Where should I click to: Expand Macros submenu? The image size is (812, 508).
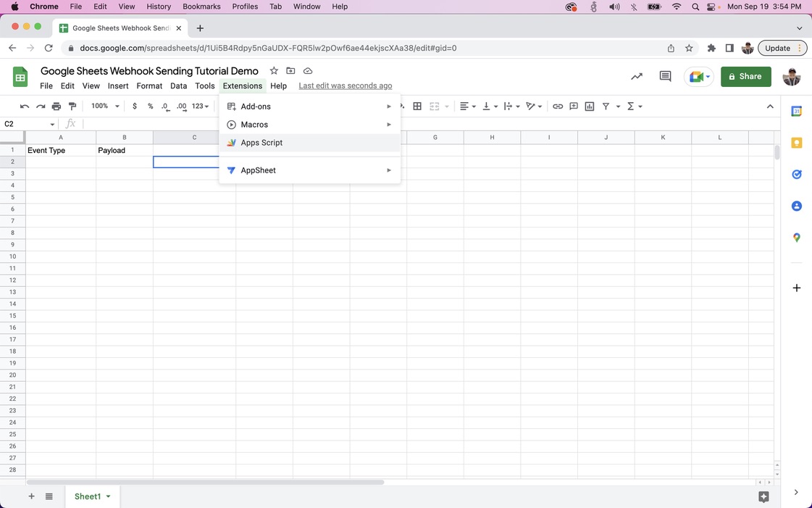(310, 125)
